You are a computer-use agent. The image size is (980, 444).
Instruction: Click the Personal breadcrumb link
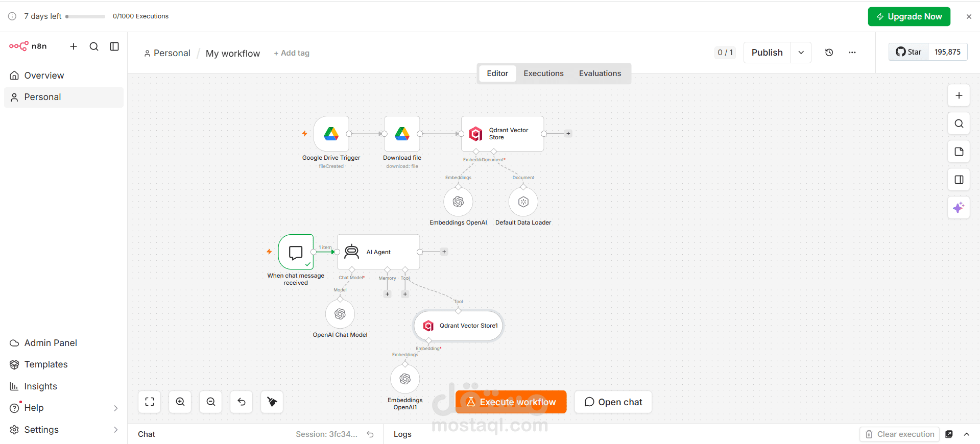tap(167, 53)
